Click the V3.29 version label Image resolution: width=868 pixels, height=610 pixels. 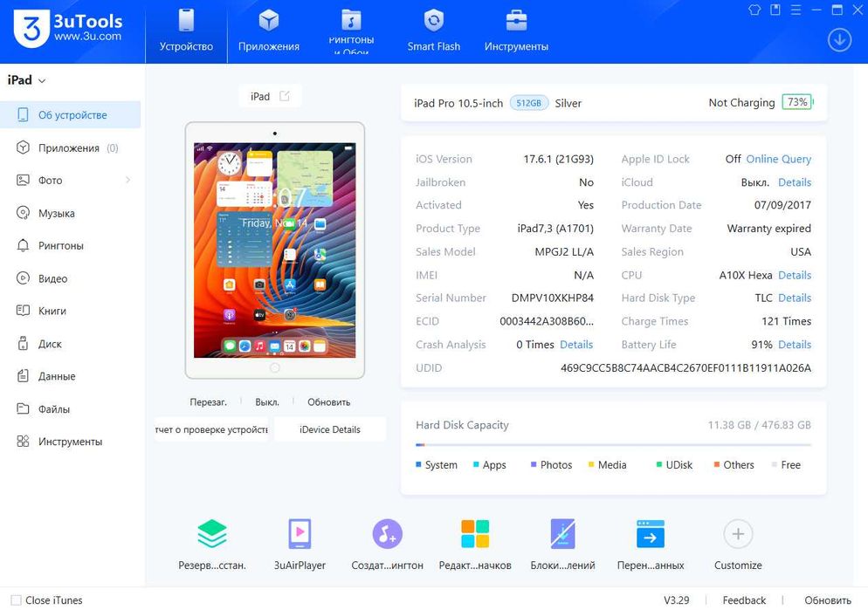(677, 600)
